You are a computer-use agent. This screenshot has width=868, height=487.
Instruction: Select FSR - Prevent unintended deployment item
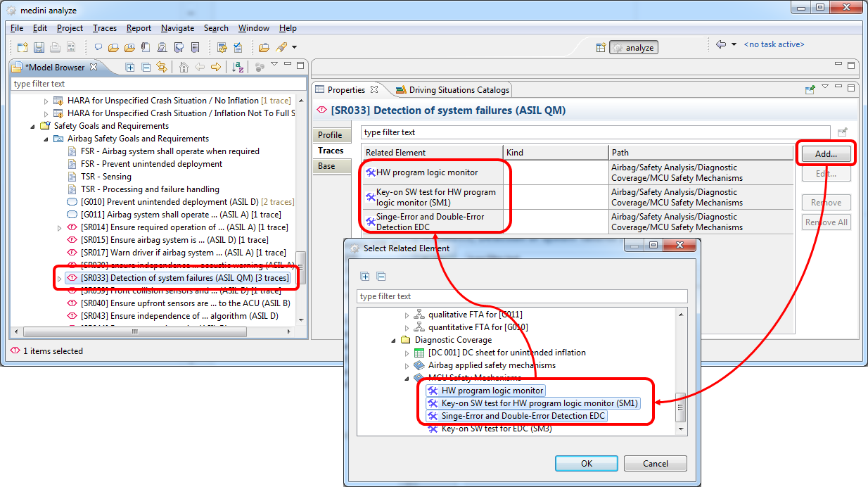(x=151, y=164)
